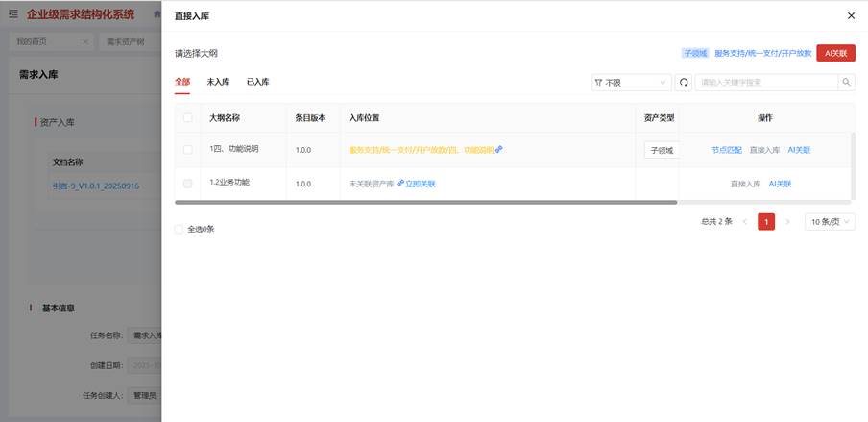Check the select-all header checkbox
Viewport: 868px width, 422px height.
point(187,117)
